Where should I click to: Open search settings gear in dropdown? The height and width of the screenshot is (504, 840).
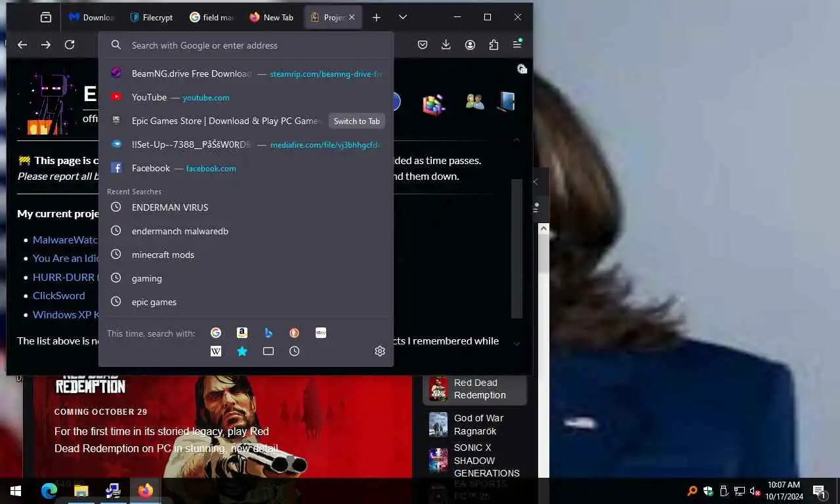click(380, 351)
